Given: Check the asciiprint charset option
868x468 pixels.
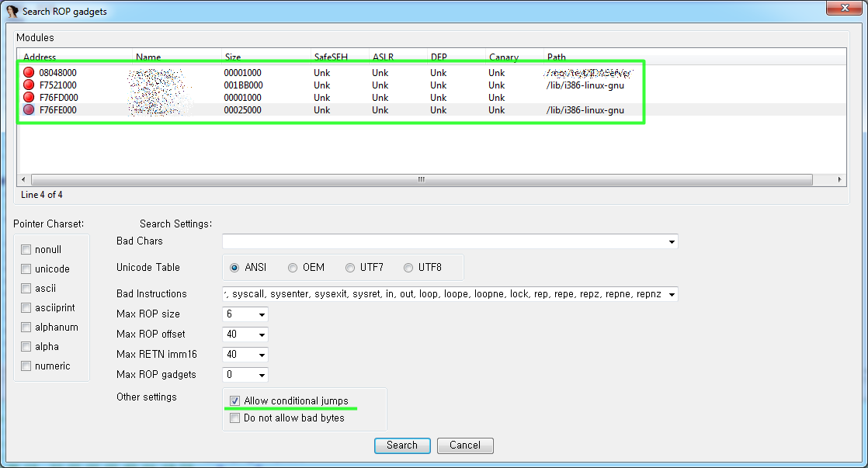Looking at the screenshot, I should (x=26, y=307).
